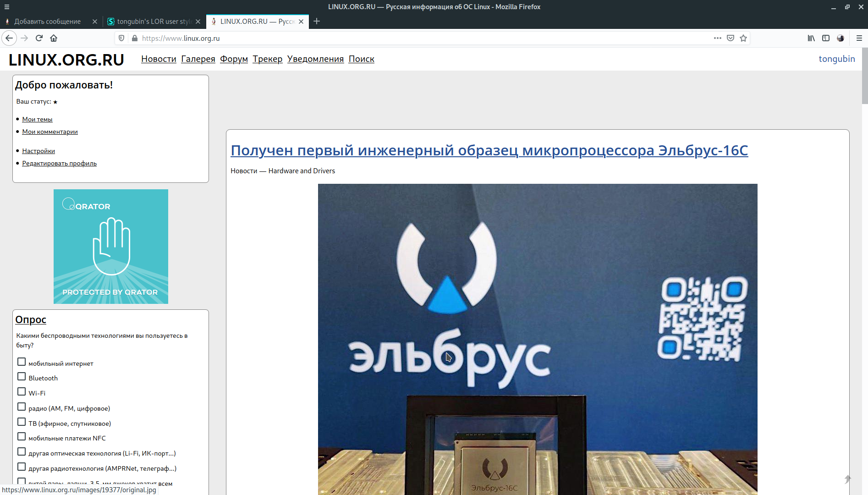Open the Новости section

click(159, 59)
